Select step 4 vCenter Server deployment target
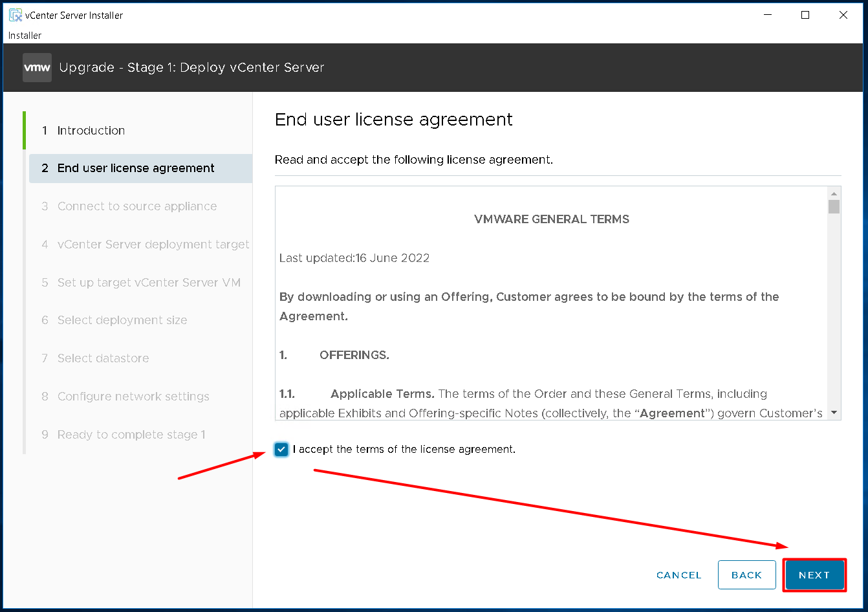 (140, 245)
